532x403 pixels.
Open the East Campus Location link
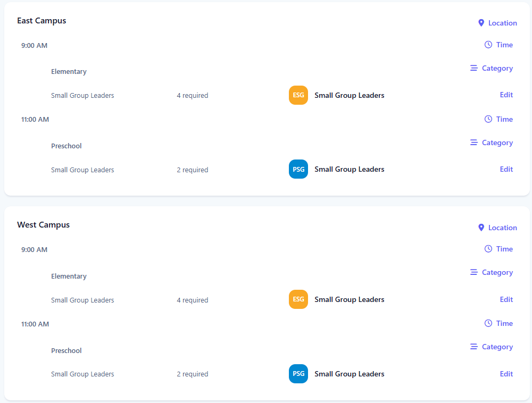click(503, 23)
